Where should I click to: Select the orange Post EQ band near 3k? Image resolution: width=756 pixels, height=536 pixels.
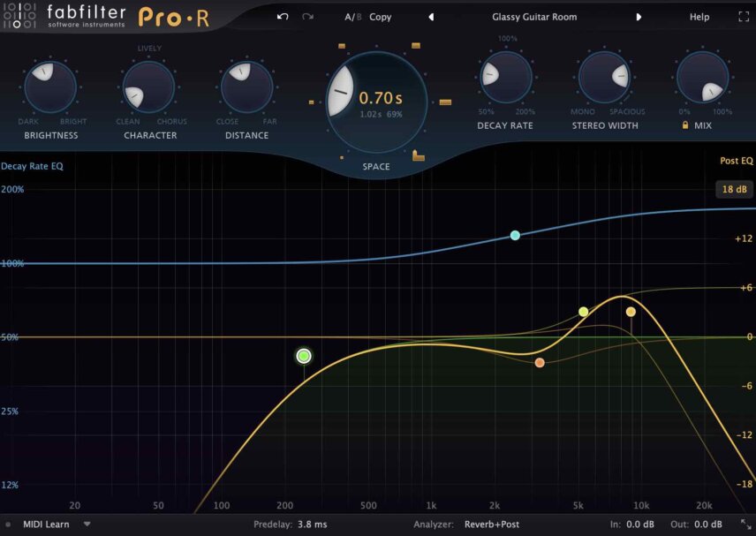[x=540, y=362]
